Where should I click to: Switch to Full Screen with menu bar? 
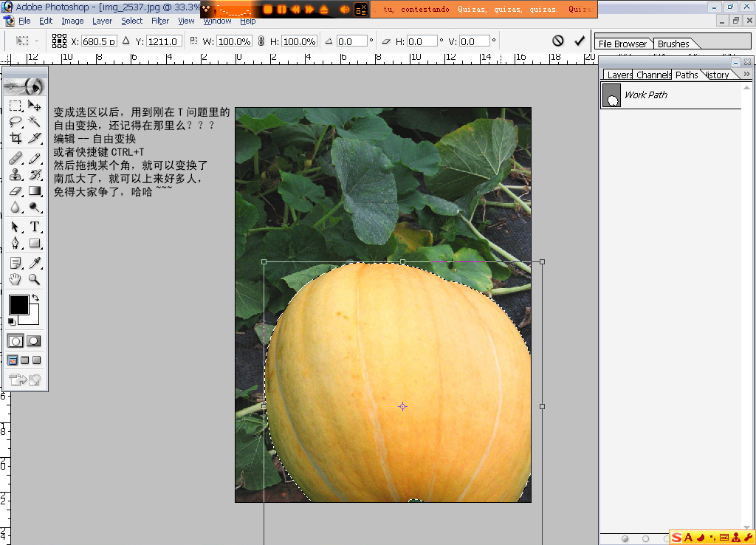[x=24, y=360]
